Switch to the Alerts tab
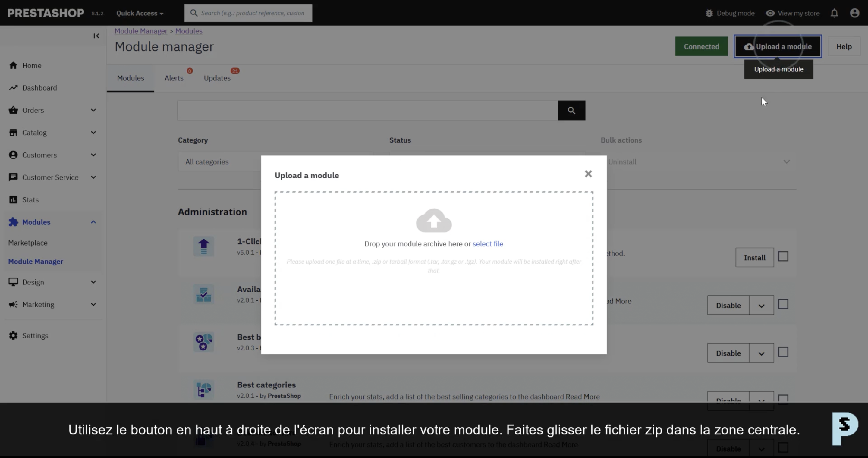The image size is (868, 458). point(174,78)
